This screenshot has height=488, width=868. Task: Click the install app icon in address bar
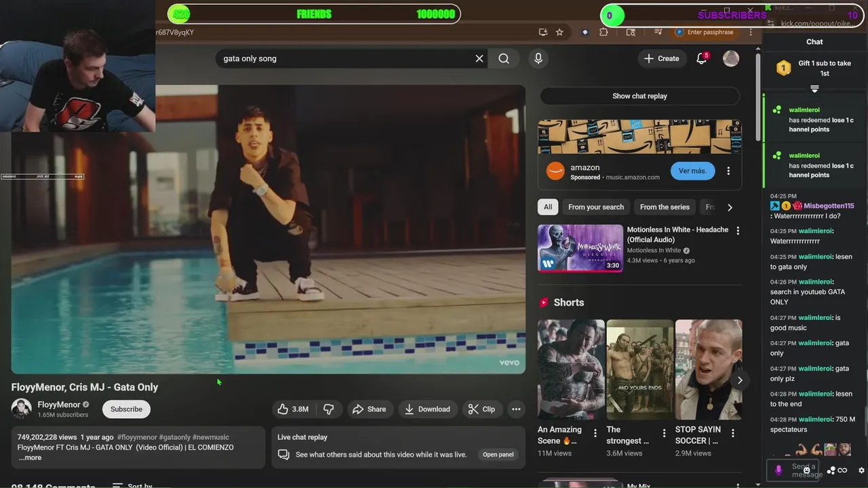click(542, 32)
